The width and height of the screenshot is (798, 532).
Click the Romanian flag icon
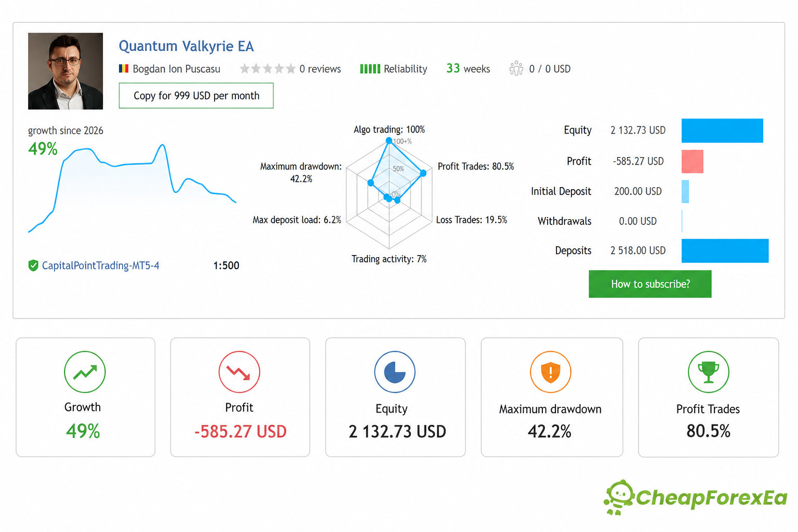pos(124,69)
